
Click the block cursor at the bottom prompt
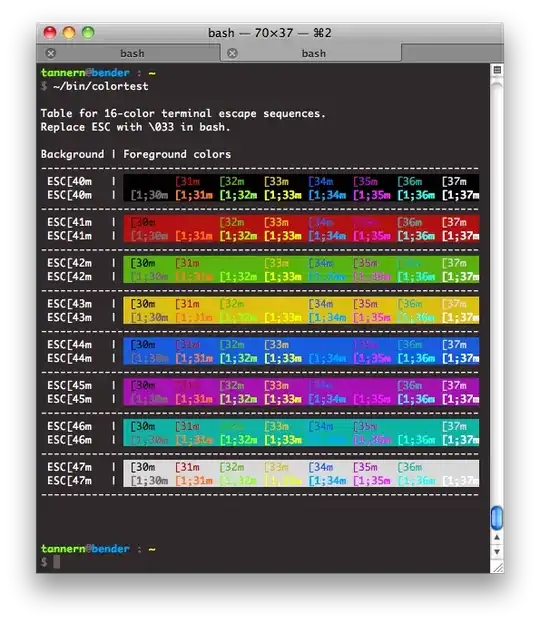pyautogui.click(x=57, y=562)
